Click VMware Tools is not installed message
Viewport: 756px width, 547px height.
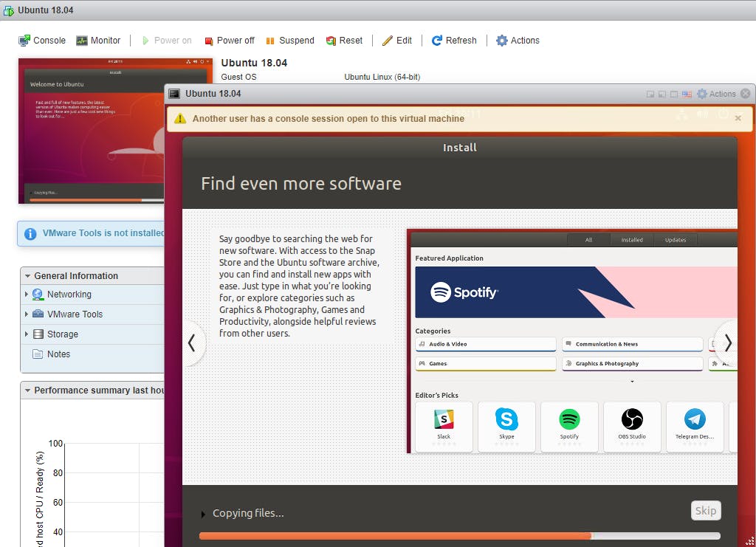pos(103,233)
